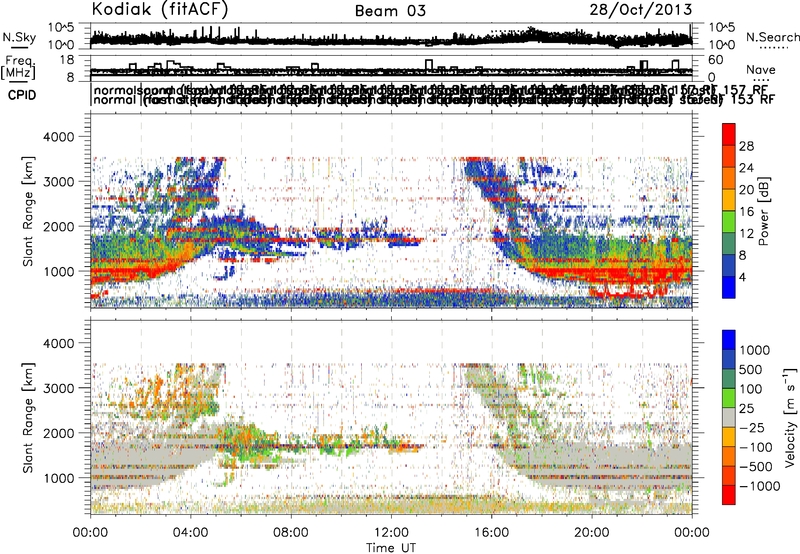The height and width of the screenshot is (554, 800).
Task: Click the "20:00" time tick label
Action: [592, 533]
